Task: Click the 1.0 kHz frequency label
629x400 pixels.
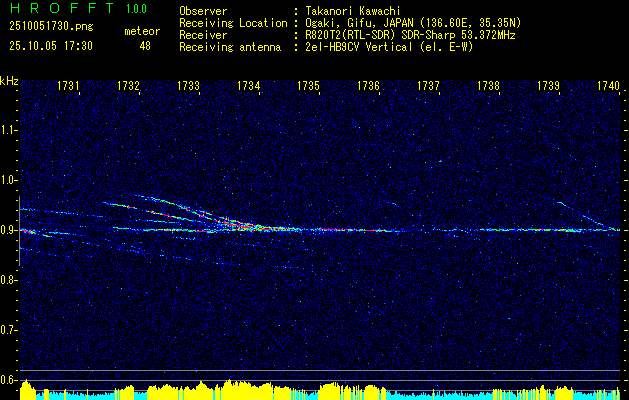Action: (9, 180)
